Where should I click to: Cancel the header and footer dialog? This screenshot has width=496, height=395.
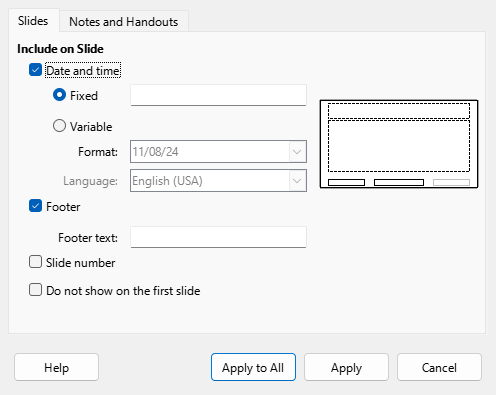[439, 367]
